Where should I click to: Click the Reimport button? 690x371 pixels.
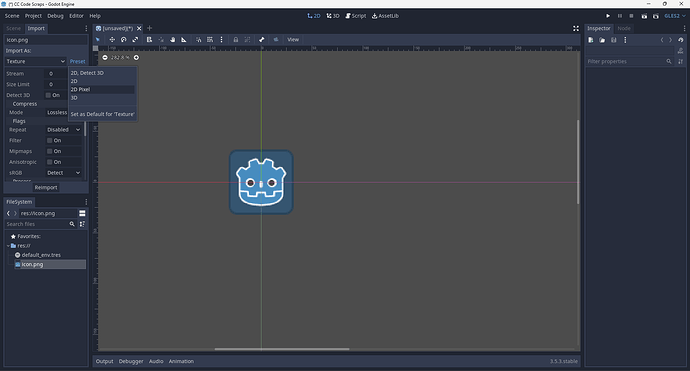pos(46,187)
